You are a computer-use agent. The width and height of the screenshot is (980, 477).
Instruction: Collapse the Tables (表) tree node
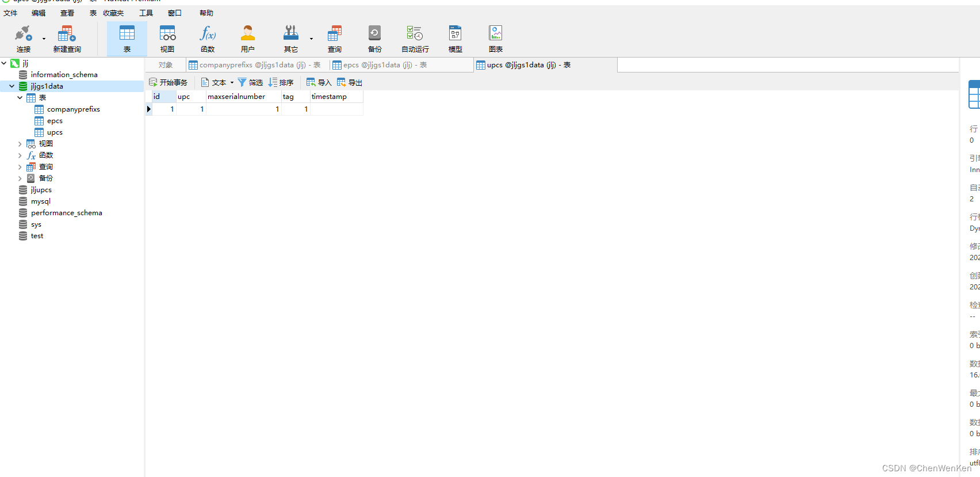20,98
